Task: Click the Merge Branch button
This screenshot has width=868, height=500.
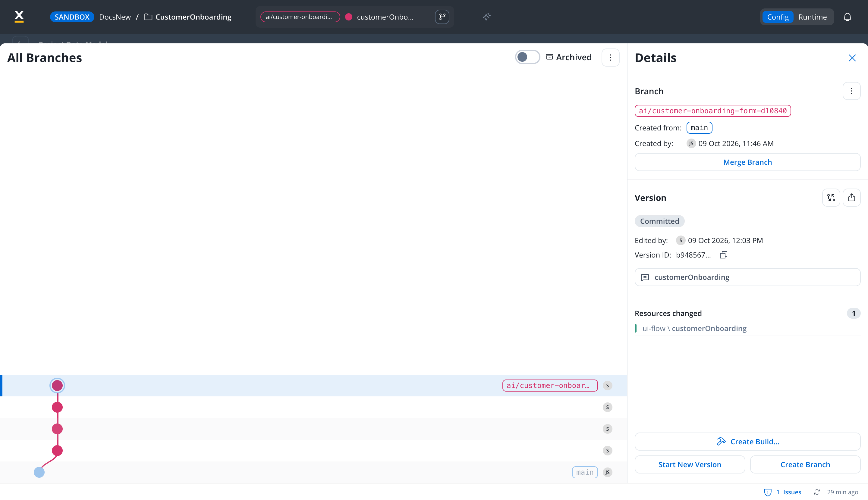Action: (x=747, y=162)
